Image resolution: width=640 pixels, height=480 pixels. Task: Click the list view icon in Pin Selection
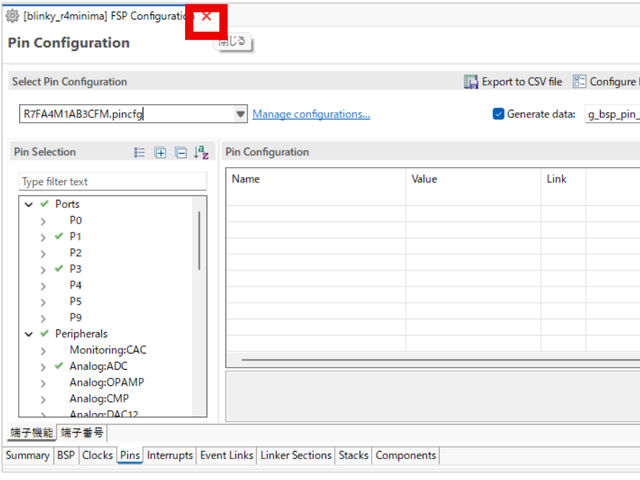[x=139, y=153]
